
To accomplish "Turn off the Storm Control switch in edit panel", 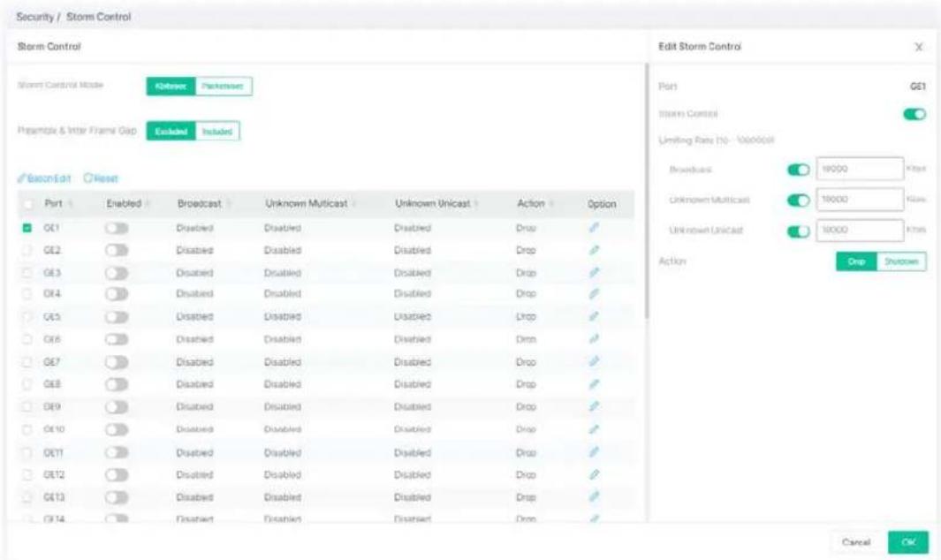I will [914, 114].
